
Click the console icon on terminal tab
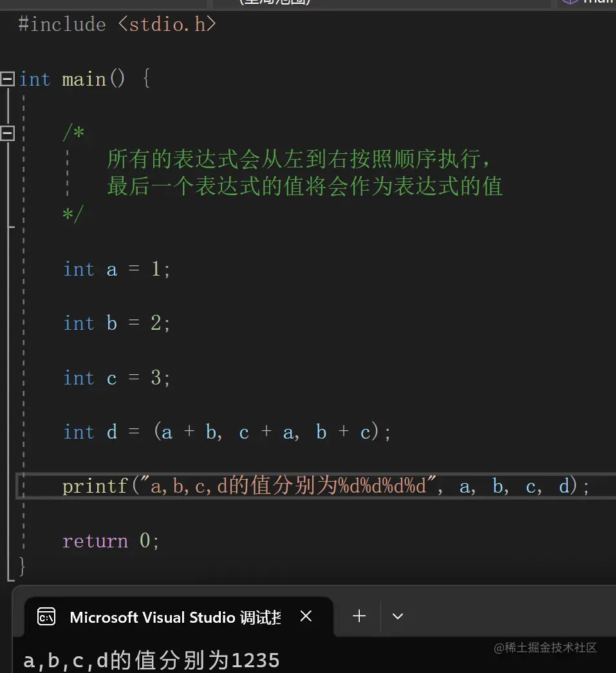click(46, 617)
